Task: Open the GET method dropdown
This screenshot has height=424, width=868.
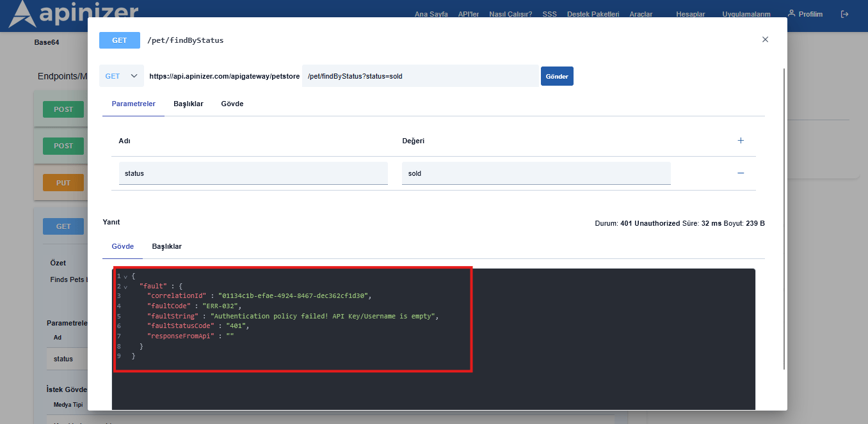Action: pyautogui.click(x=121, y=75)
